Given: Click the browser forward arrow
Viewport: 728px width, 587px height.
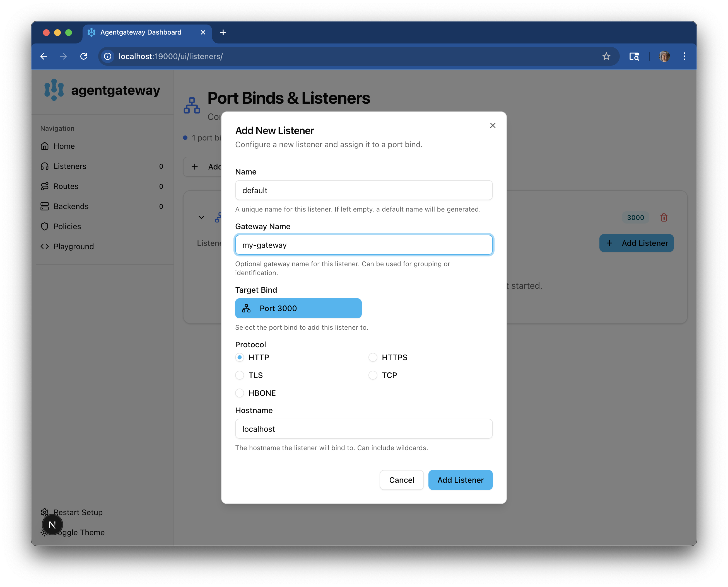Looking at the screenshot, I should (x=64, y=57).
